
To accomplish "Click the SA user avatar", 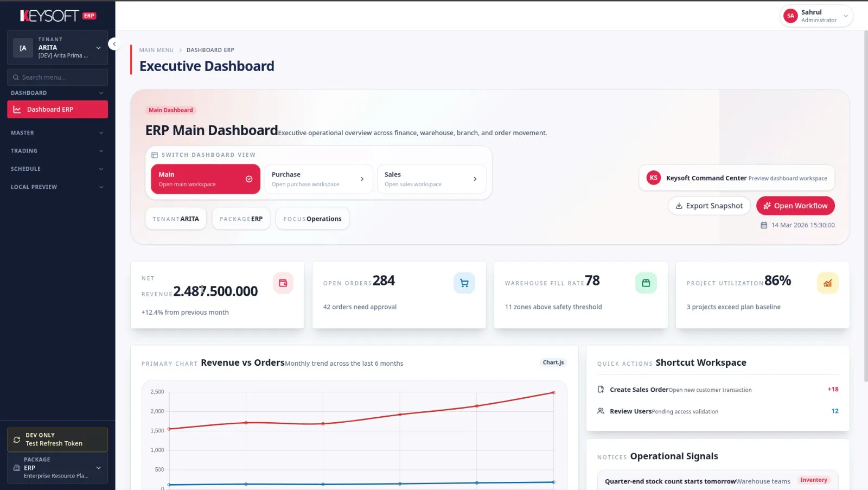I will point(790,16).
